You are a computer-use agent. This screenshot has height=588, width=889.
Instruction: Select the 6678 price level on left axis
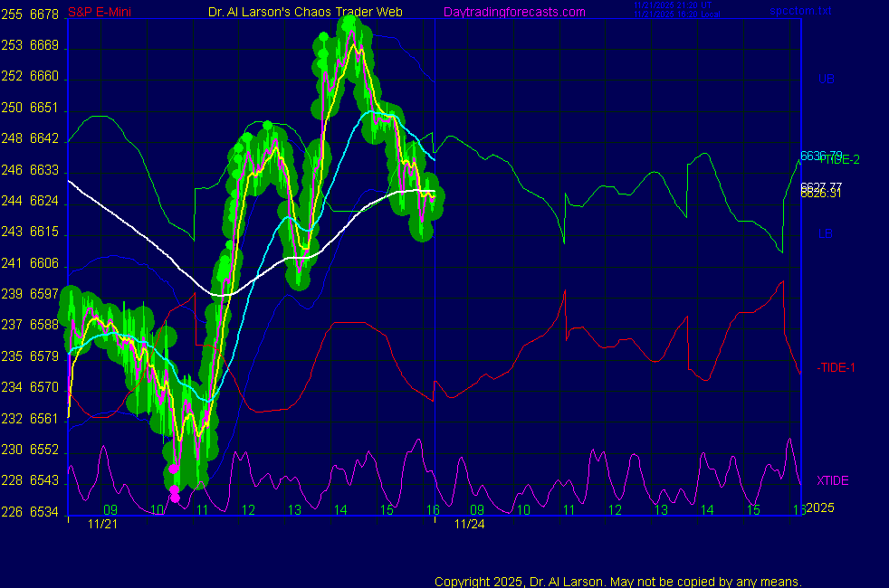pyautogui.click(x=44, y=14)
